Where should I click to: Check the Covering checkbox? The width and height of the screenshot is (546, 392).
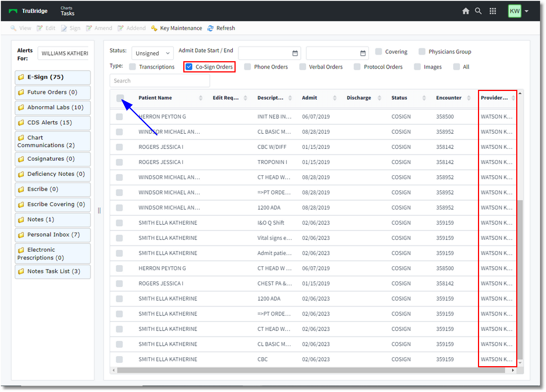pyautogui.click(x=378, y=52)
